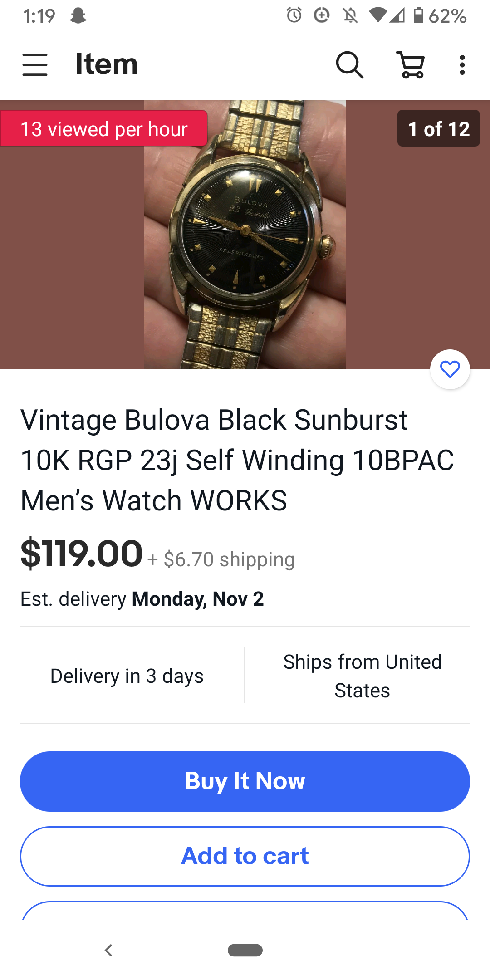This screenshot has width=490, height=980.
Task: Click the Buy It Now button
Action: (x=245, y=781)
